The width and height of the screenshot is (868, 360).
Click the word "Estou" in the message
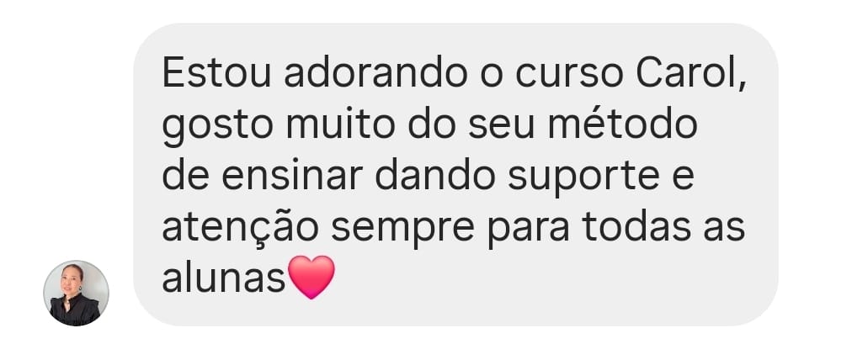(216, 74)
